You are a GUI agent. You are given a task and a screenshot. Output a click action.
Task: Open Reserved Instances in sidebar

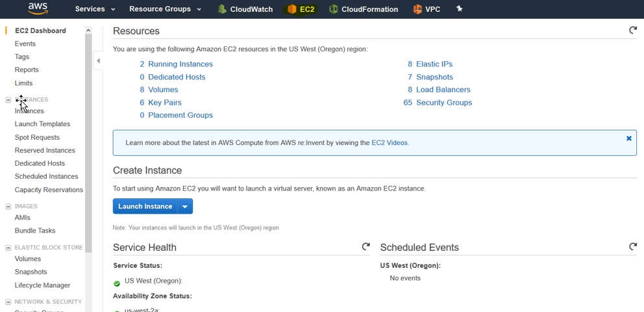[x=45, y=150]
